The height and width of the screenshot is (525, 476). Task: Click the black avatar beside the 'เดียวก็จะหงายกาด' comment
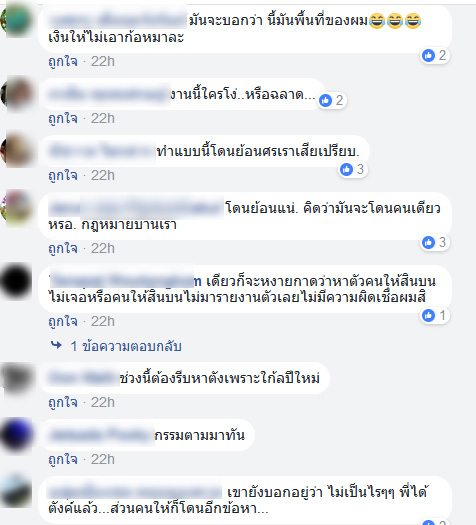pyautogui.click(x=16, y=281)
